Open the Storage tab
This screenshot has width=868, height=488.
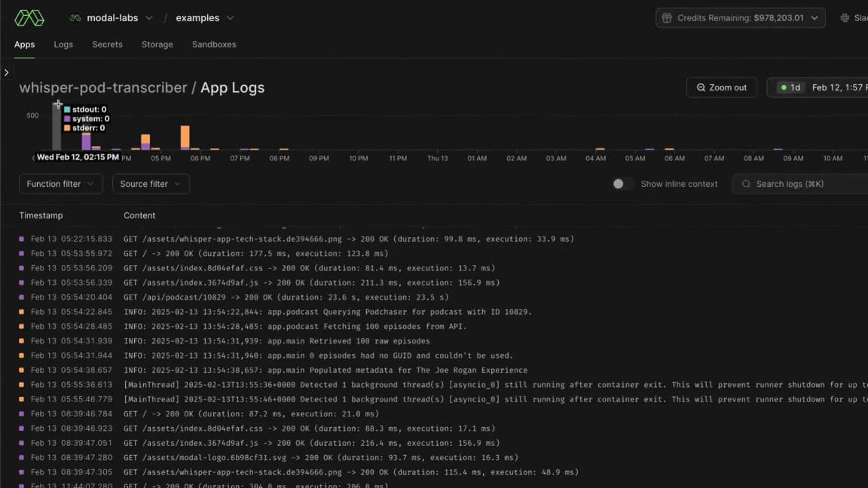pos(157,44)
